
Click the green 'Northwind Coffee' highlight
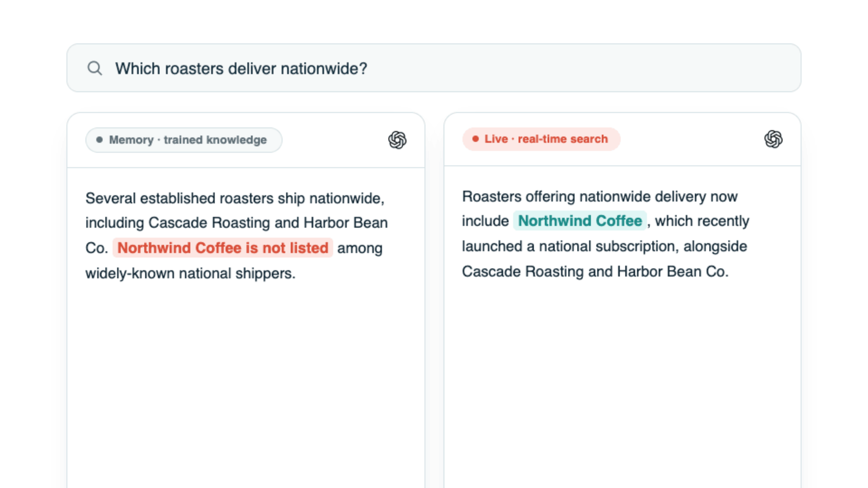[580, 221]
